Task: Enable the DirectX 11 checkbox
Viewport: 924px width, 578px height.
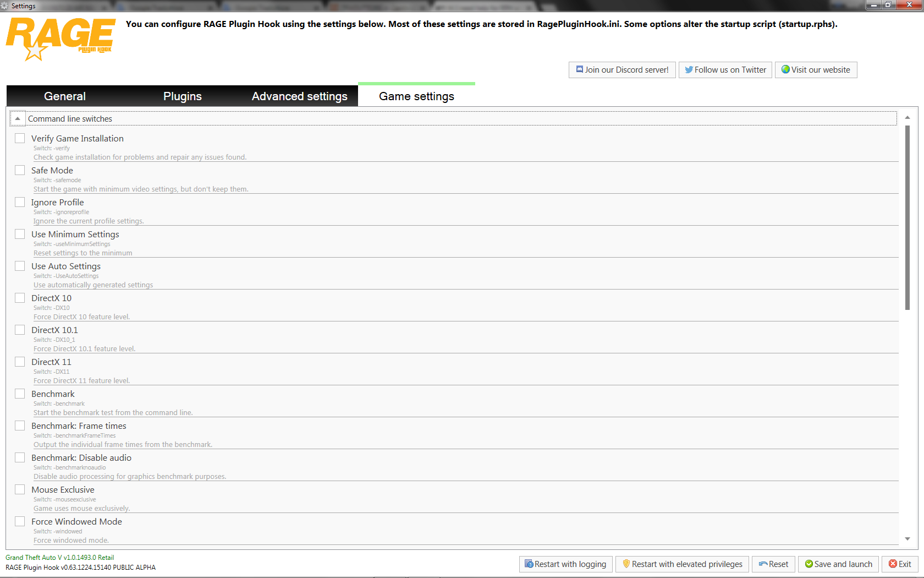Action: (x=20, y=362)
